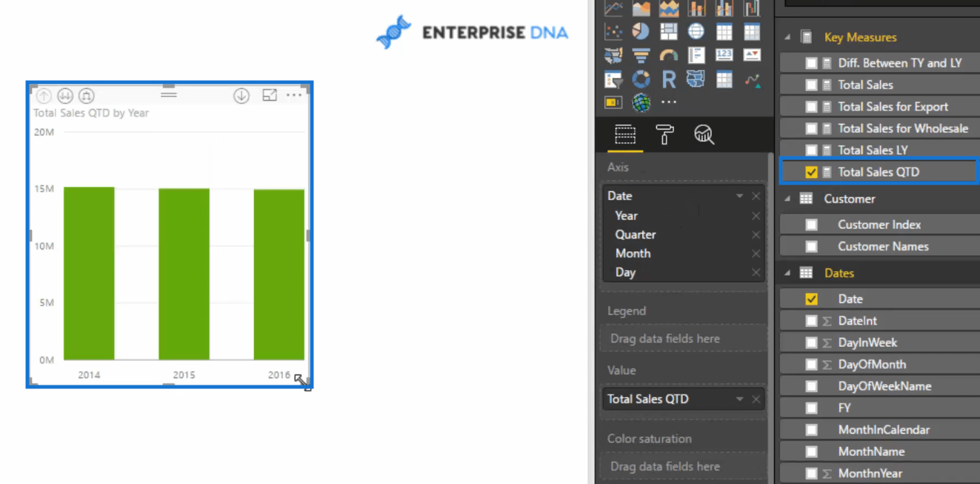Image resolution: width=980 pixels, height=484 pixels.
Task: Select the Funnel visualization icon
Action: click(x=641, y=56)
